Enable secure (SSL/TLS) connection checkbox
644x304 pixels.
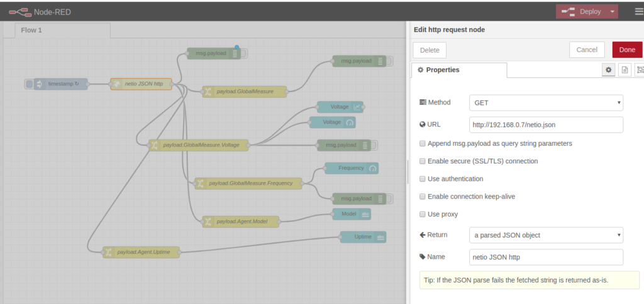tap(422, 161)
